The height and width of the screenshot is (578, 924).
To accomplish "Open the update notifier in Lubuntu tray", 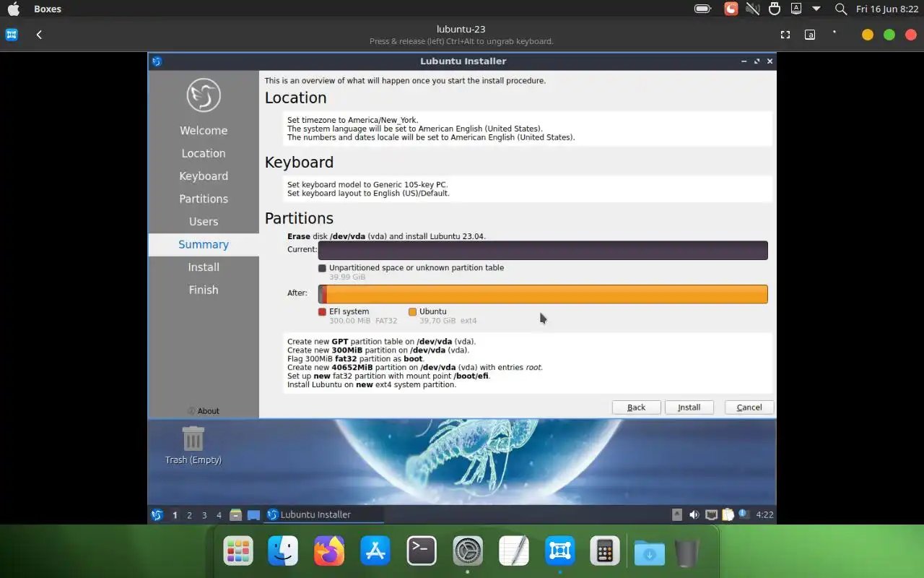I will point(744,514).
